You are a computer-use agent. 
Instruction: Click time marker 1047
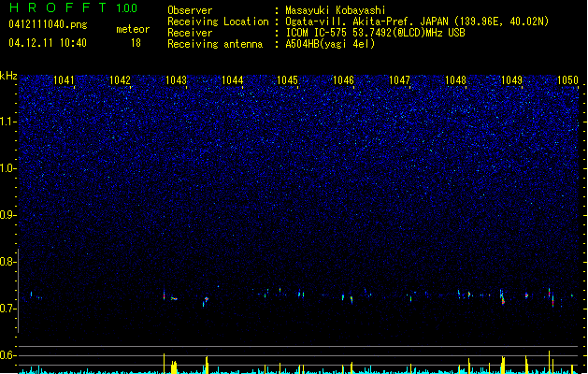tap(399, 80)
